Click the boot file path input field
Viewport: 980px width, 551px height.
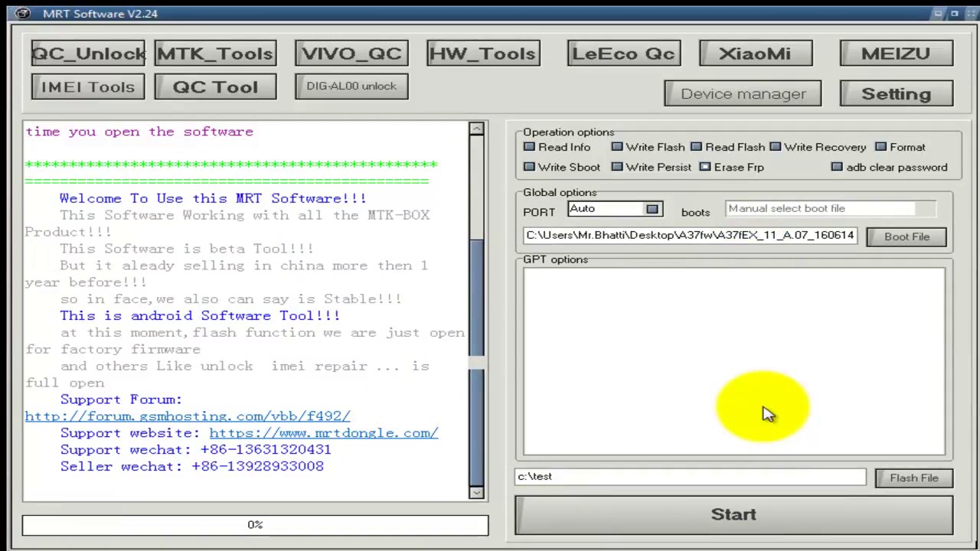click(690, 236)
